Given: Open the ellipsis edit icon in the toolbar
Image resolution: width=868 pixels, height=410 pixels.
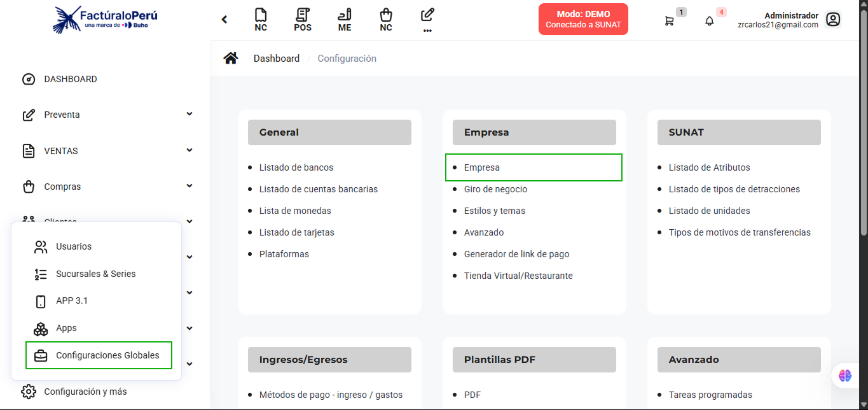Looking at the screenshot, I should [427, 19].
